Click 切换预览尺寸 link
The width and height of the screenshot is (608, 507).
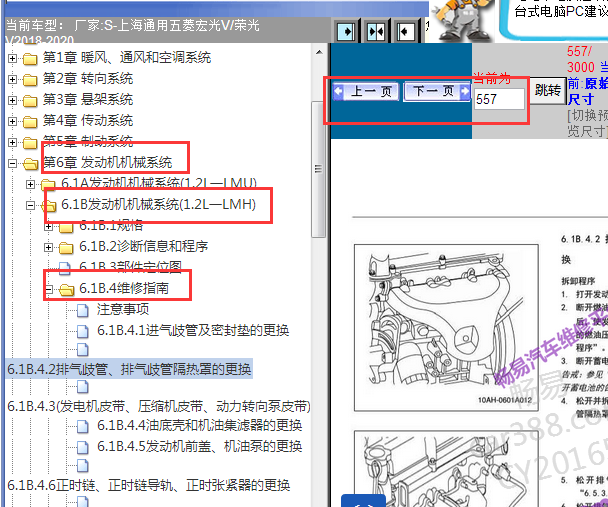587,123
